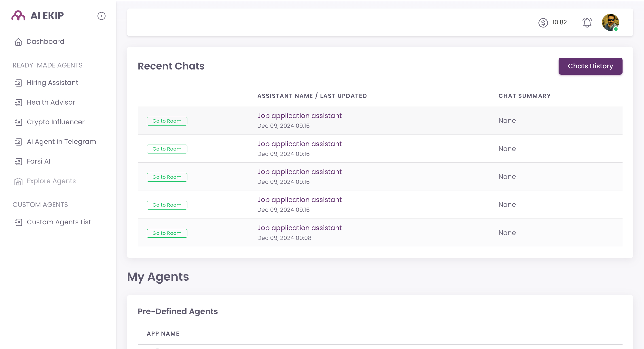Click the Pre-Defined Agents heading

[178, 311]
